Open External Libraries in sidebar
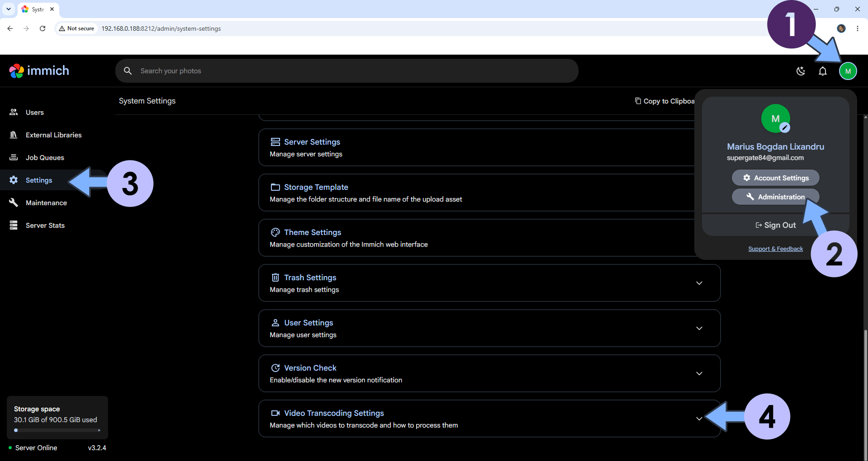The height and width of the screenshot is (461, 868). pos(54,135)
